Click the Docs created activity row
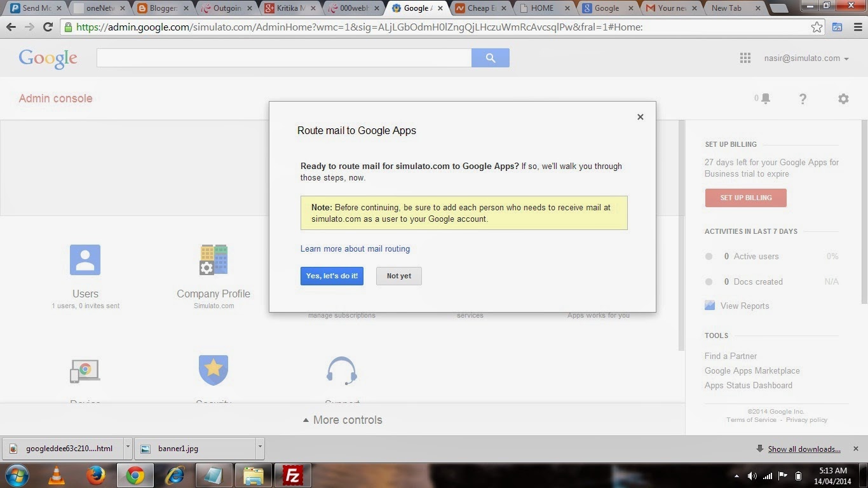The height and width of the screenshot is (488, 868). tap(771, 281)
